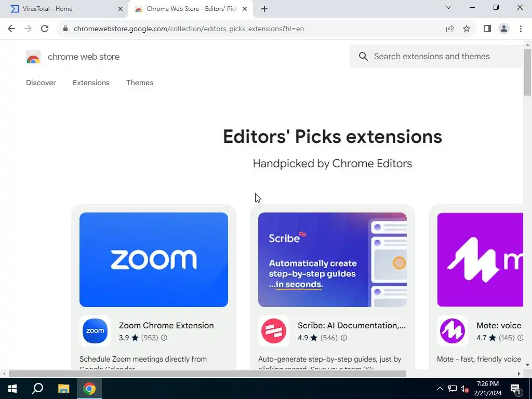Select the Chrome Web Store tab
The height and width of the screenshot is (399, 532).
click(x=192, y=9)
